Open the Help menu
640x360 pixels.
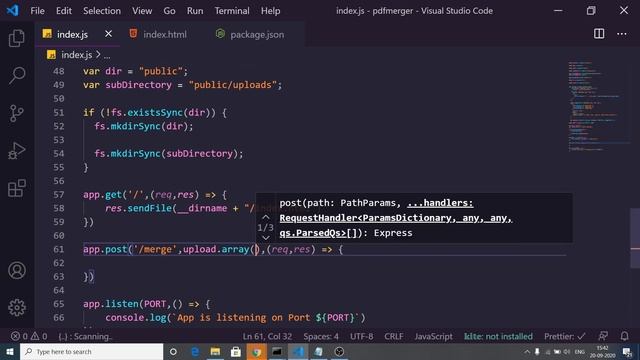point(270,11)
